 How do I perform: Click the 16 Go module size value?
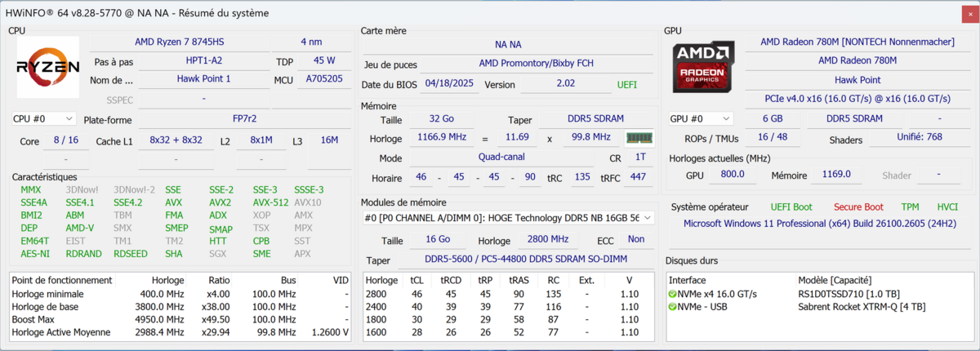[x=438, y=240]
